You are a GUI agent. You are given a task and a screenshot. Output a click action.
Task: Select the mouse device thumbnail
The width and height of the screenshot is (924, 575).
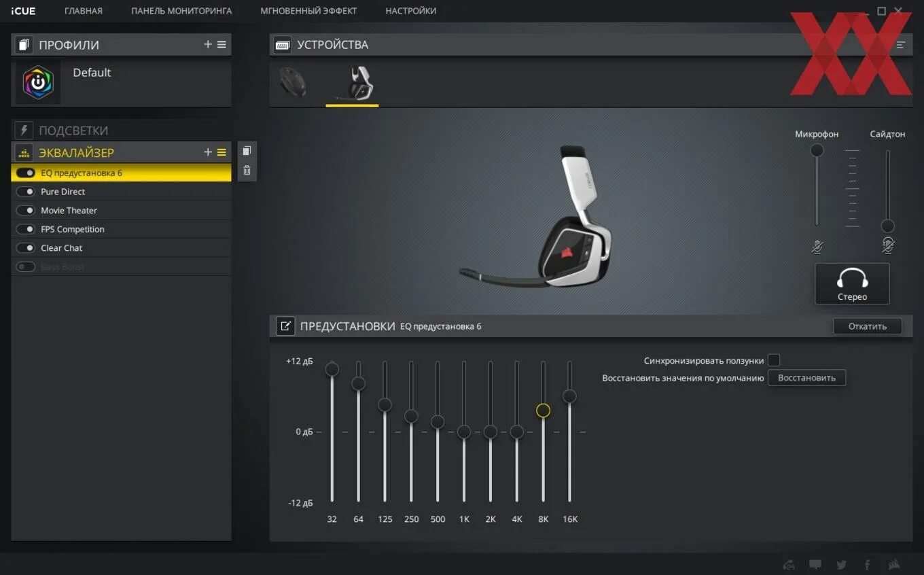click(x=293, y=82)
